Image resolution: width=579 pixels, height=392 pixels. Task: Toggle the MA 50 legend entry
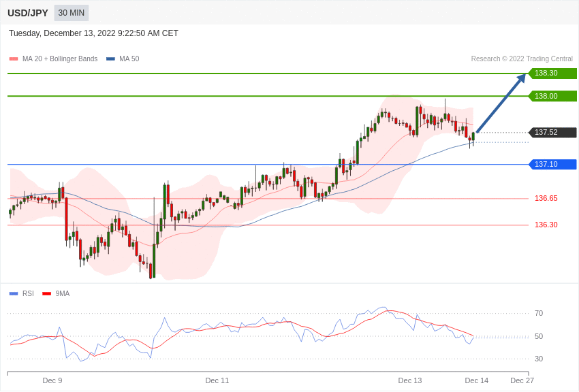(x=123, y=59)
